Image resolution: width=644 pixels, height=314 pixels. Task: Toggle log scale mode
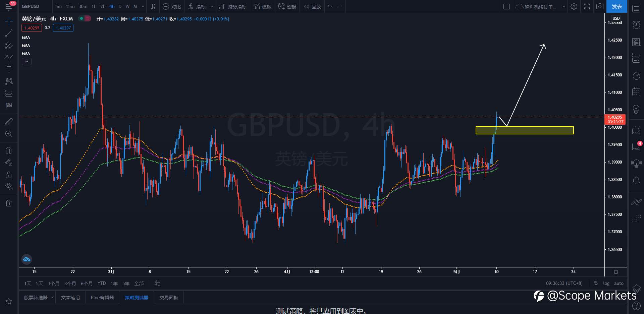click(x=606, y=284)
